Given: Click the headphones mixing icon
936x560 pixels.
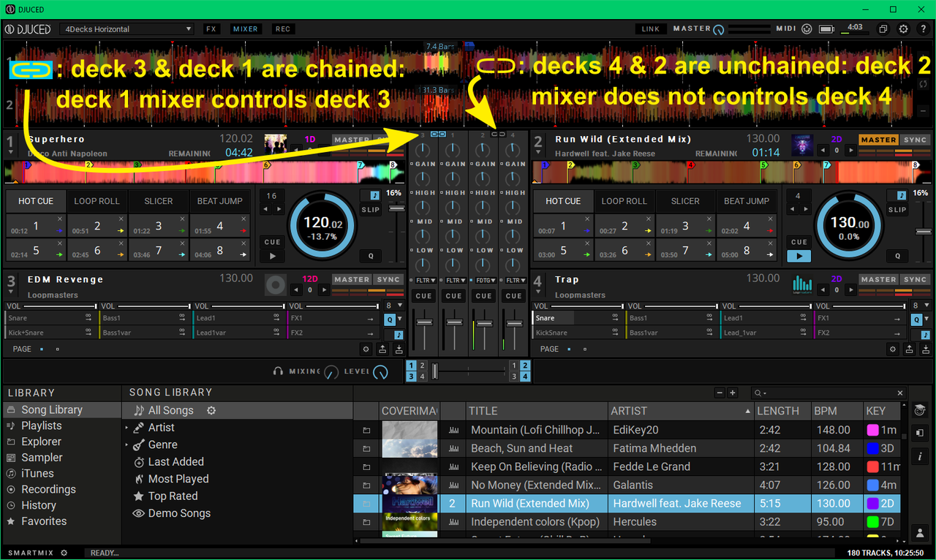Looking at the screenshot, I should (278, 371).
